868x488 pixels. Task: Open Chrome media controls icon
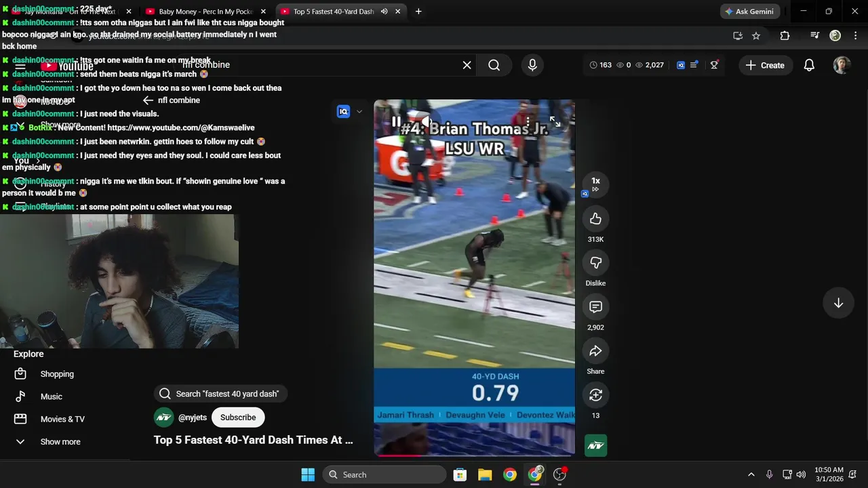815,36
